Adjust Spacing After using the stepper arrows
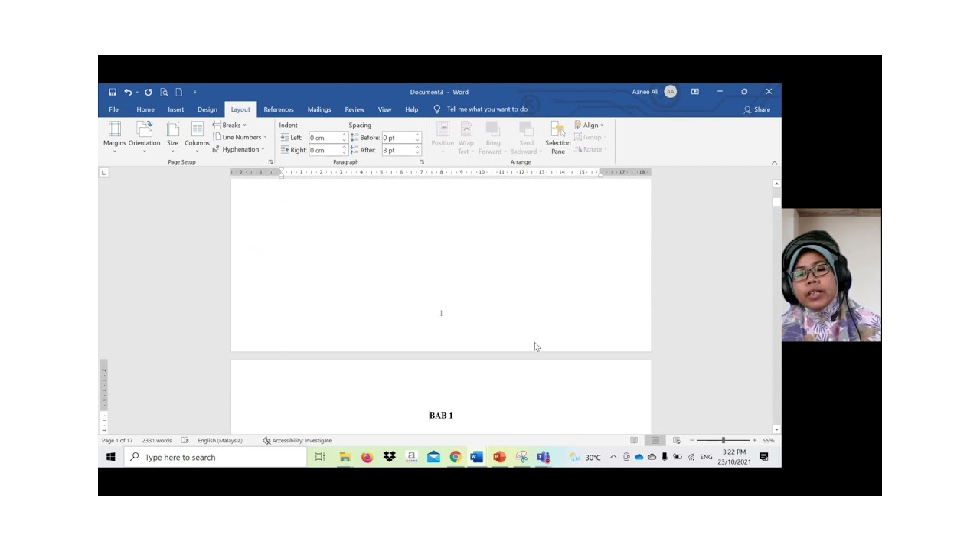The image size is (980, 551). point(417,150)
